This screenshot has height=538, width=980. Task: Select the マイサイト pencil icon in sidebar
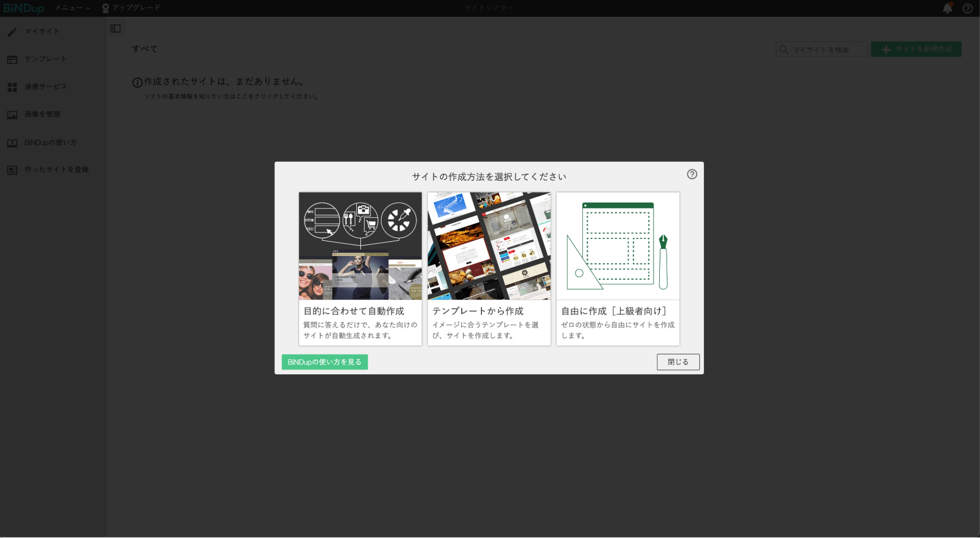(12, 31)
